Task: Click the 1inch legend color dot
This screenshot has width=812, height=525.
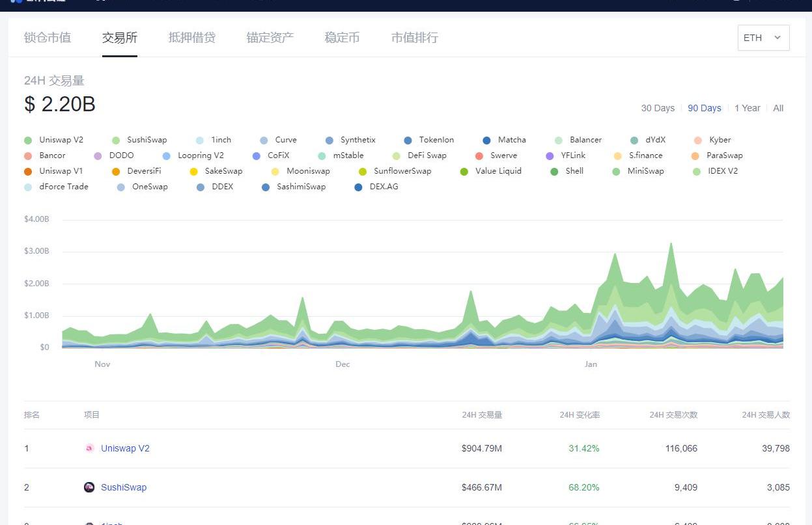Action: pyautogui.click(x=200, y=140)
